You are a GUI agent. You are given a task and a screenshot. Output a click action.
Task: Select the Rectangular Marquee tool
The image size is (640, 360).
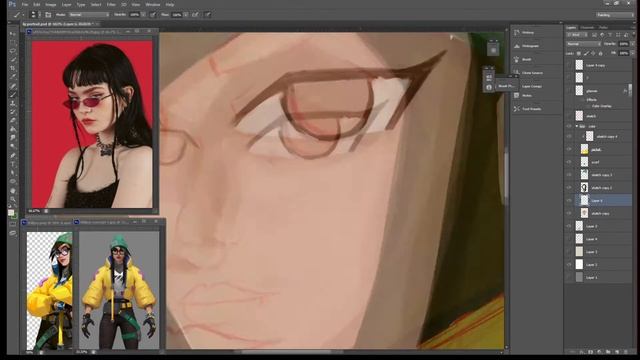pyautogui.click(x=13, y=42)
